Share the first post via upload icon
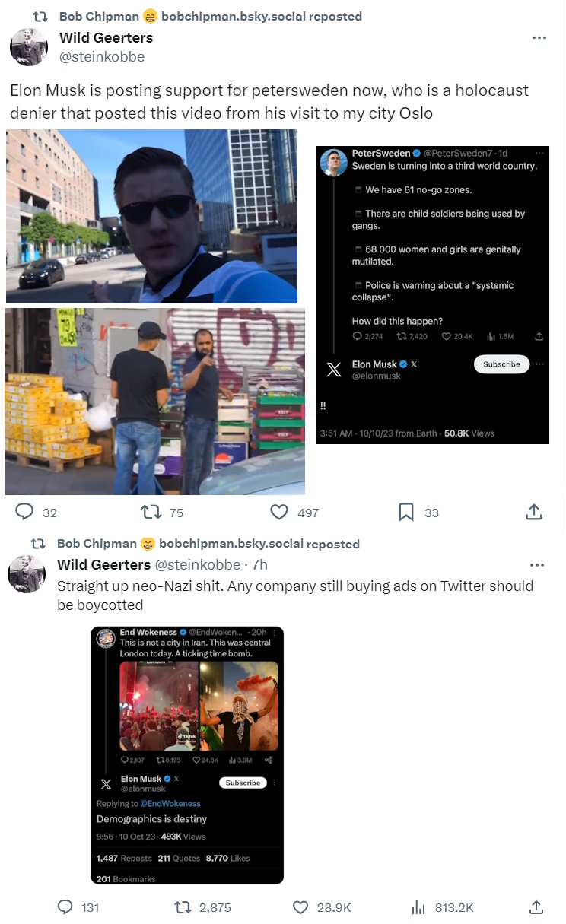The height and width of the screenshot is (924, 566). 535,513
